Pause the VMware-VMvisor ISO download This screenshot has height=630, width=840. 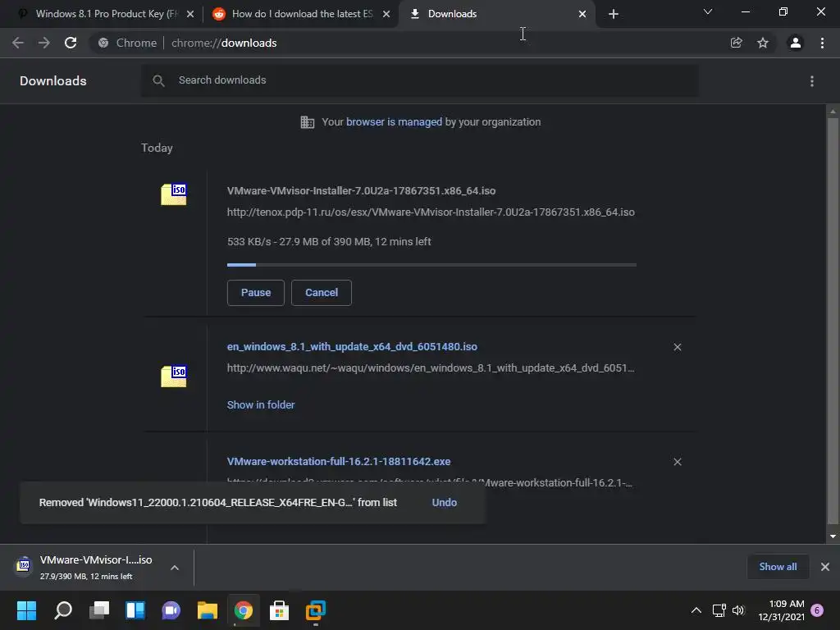[x=256, y=293]
